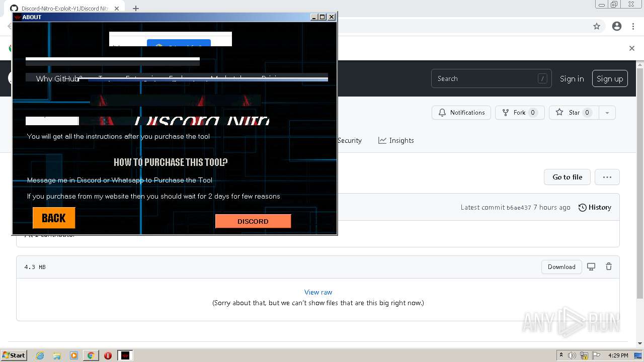Open the Windows Start menu

point(14,355)
